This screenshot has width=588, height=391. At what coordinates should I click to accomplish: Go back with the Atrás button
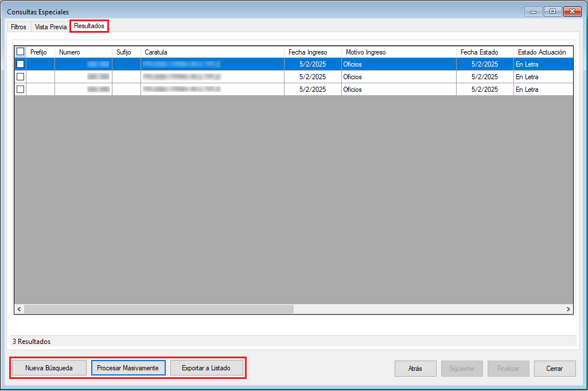pos(415,369)
